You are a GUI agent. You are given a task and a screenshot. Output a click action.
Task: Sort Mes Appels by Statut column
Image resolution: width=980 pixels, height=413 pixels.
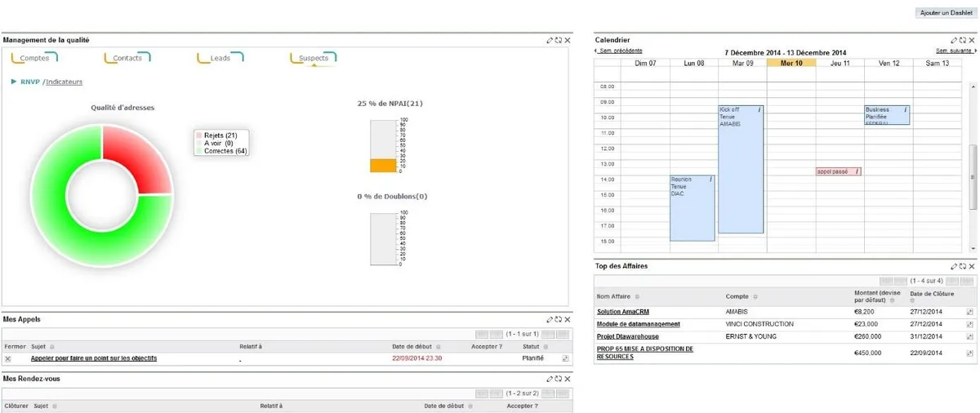pos(546,347)
